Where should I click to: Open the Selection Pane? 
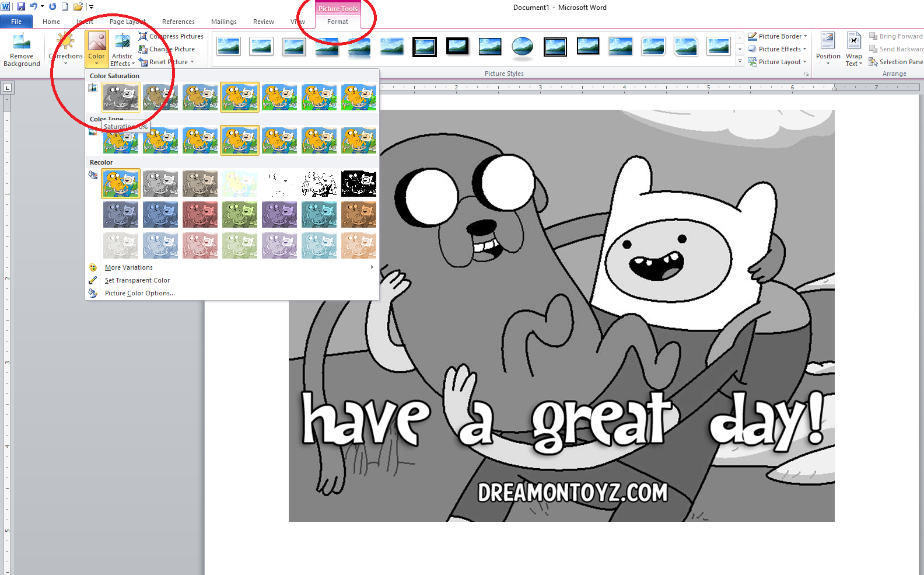pos(896,62)
